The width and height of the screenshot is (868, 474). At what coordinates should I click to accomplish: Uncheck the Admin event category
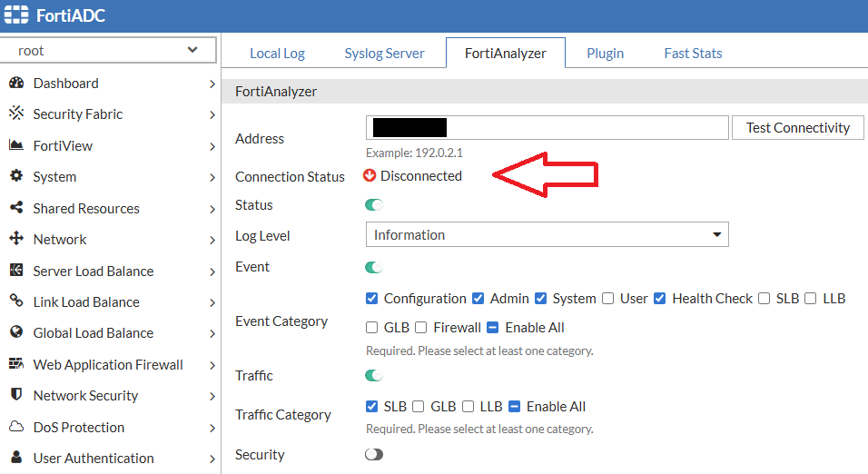[478, 299]
